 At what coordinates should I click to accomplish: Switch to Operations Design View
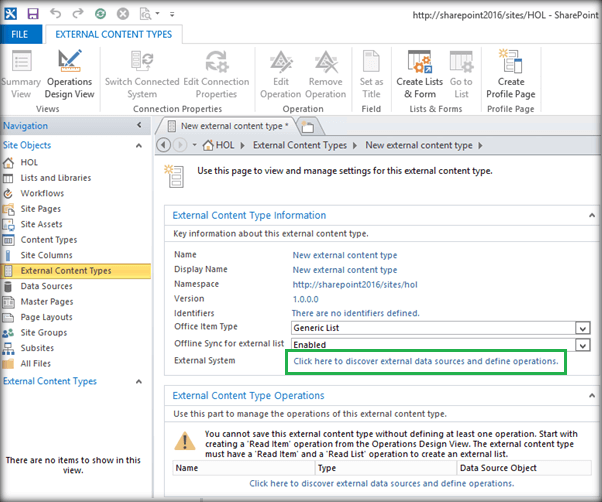tap(69, 74)
